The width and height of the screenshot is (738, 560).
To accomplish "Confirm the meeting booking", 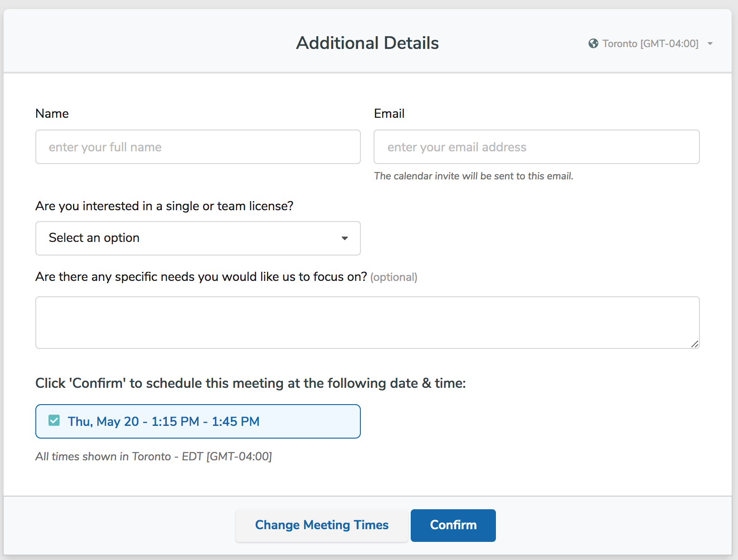I will (x=453, y=525).
